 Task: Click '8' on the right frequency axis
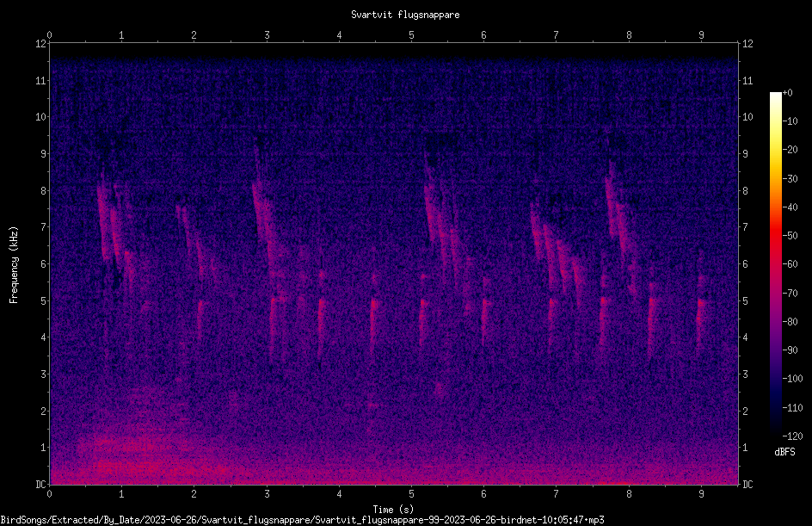[745, 191]
